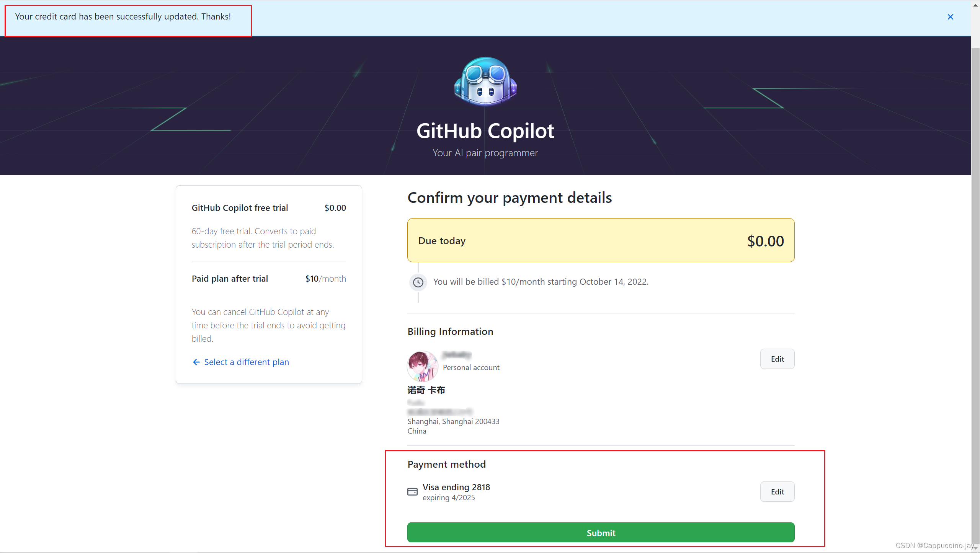Click 'Confirm your payment details' heading

(510, 198)
